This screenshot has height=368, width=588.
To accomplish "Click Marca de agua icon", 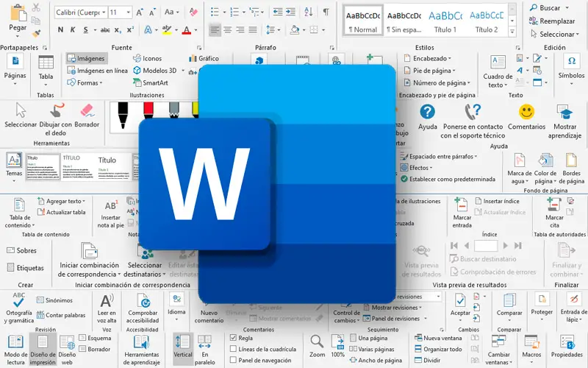I will pyautogui.click(x=520, y=160).
